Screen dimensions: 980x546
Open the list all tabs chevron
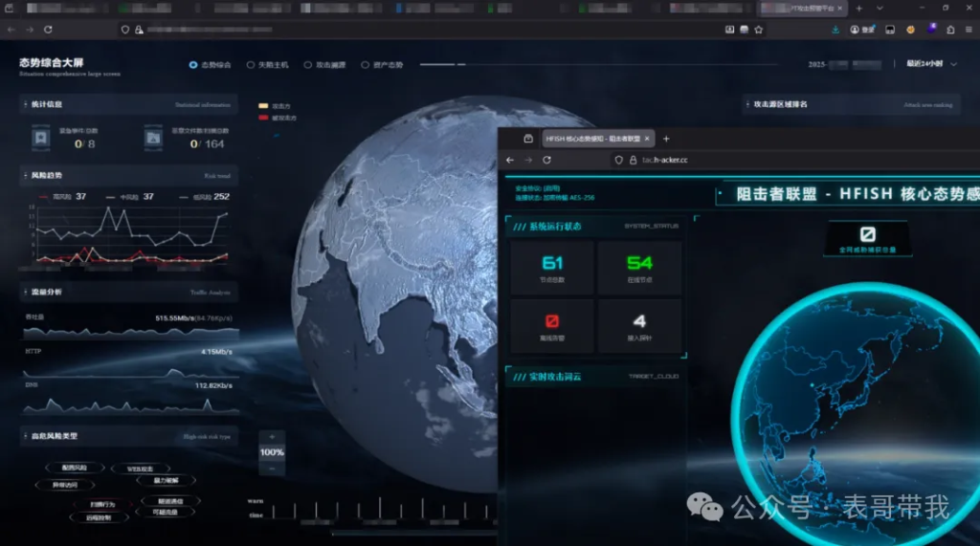click(x=880, y=8)
